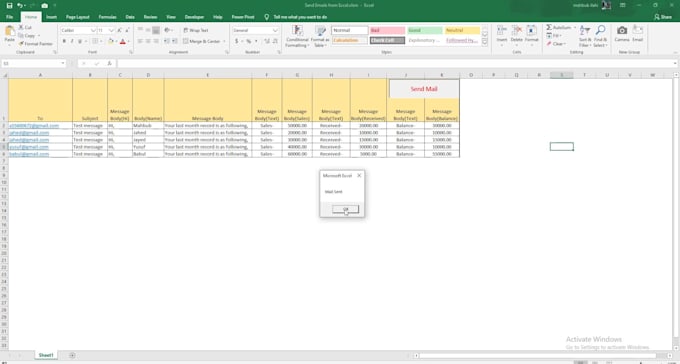Toggle Center horizontal alignment
This screenshot has width=680, height=364.
[148, 41]
